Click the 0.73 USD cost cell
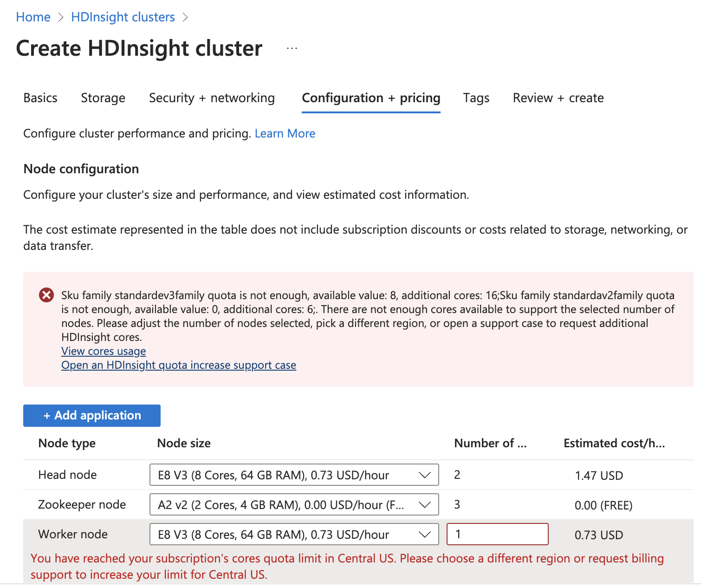 point(599,535)
